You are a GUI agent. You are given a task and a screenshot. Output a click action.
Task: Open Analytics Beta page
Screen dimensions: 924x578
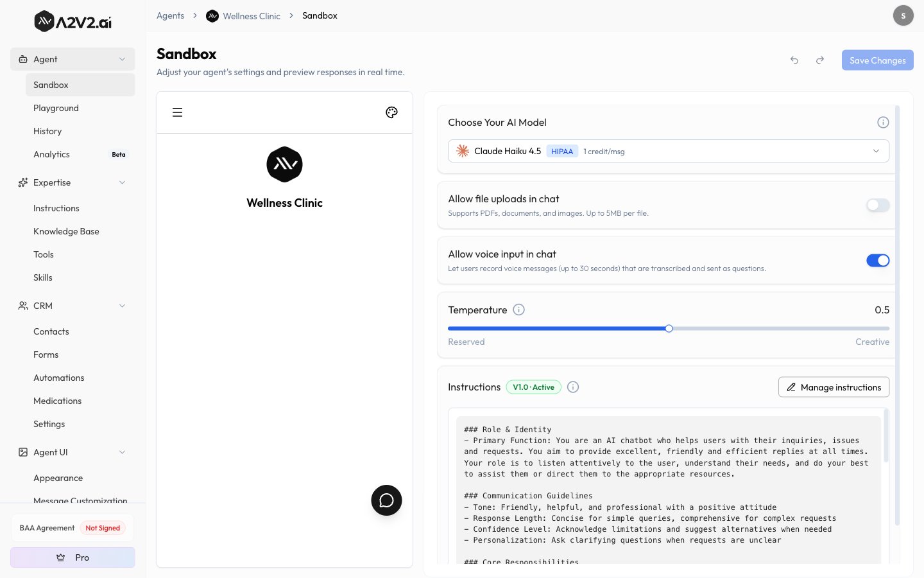[80, 154]
